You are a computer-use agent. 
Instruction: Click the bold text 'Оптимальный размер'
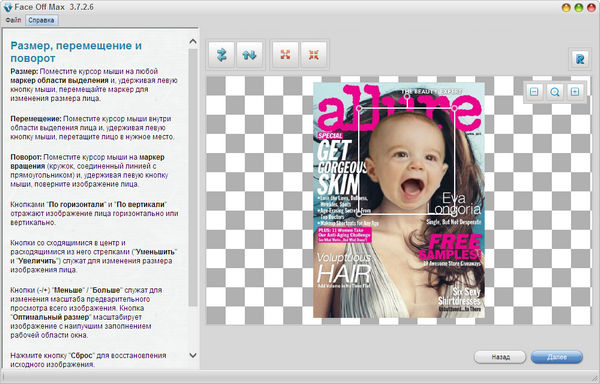tap(51, 317)
